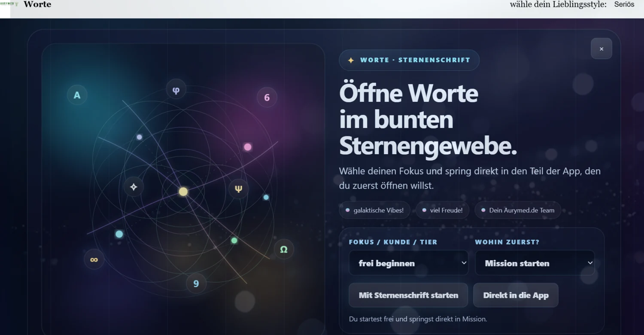Click the label 'wähle dein Lieblingsstyle:'
644x335 pixels.
(558, 4)
